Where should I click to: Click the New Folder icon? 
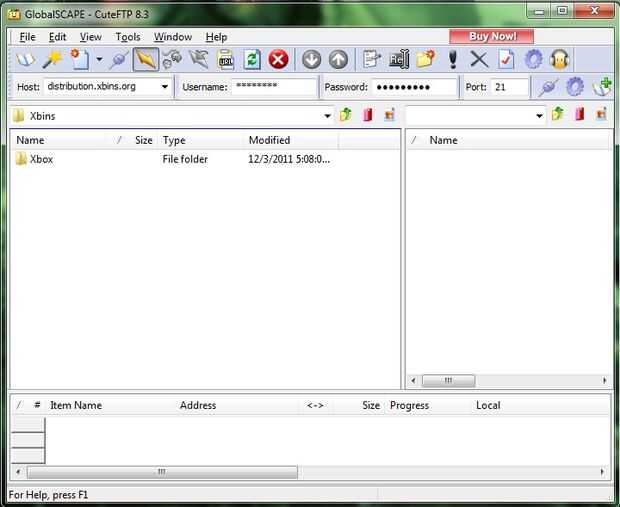(x=425, y=60)
